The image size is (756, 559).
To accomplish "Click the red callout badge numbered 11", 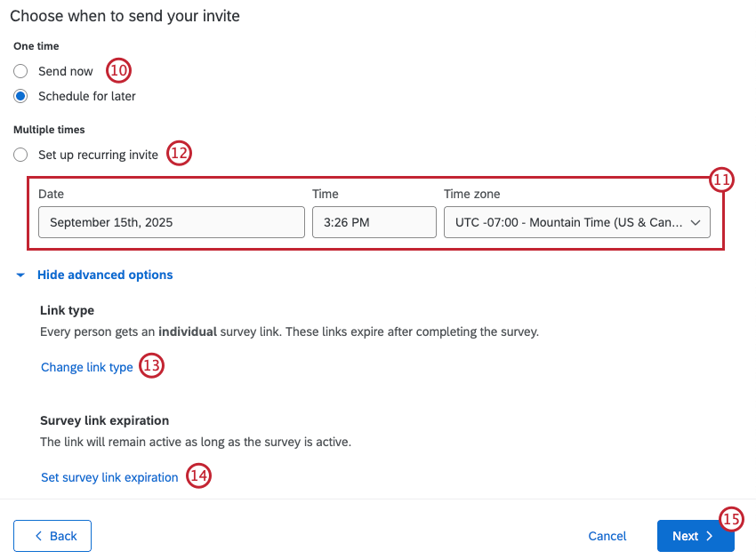I will tap(723, 180).
